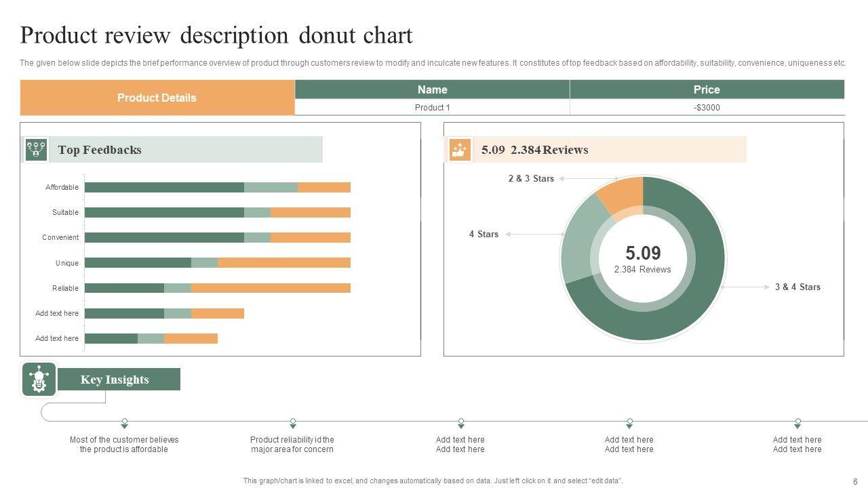Viewport: 868px width, 488px height.
Task: Click the star rating reviews icon
Action: [x=460, y=149]
